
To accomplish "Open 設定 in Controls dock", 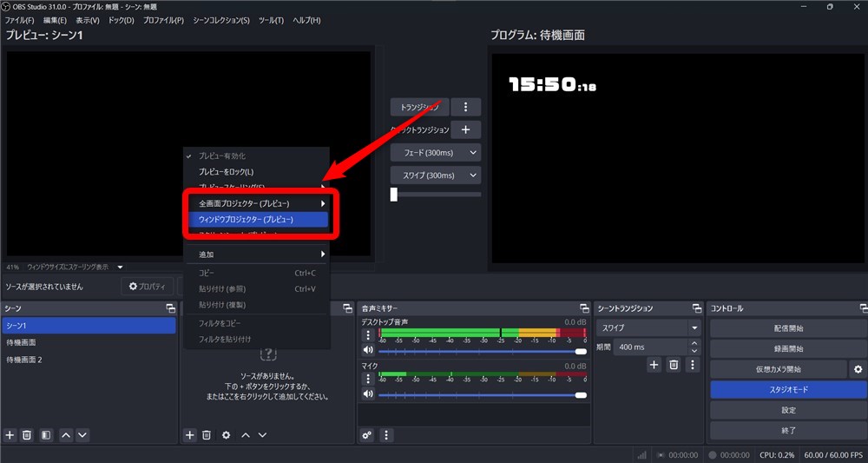I will pyautogui.click(x=788, y=410).
